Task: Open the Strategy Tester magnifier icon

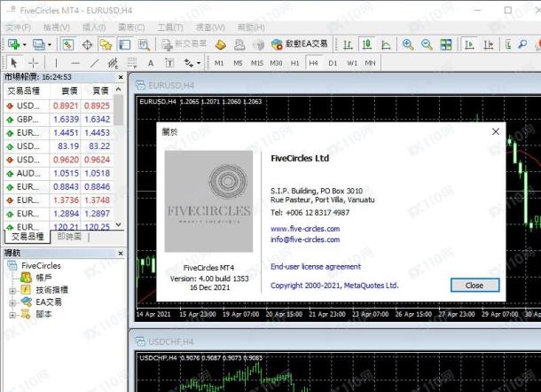Action: (144, 44)
